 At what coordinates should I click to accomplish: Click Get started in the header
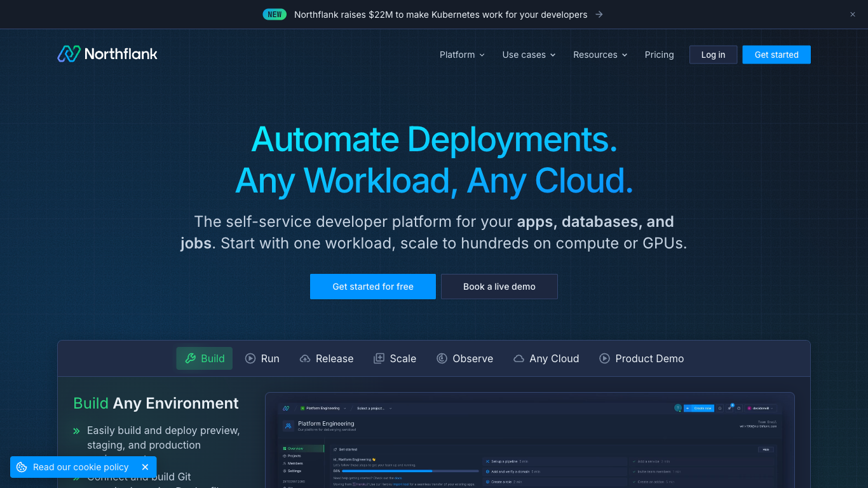(x=776, y=55)
